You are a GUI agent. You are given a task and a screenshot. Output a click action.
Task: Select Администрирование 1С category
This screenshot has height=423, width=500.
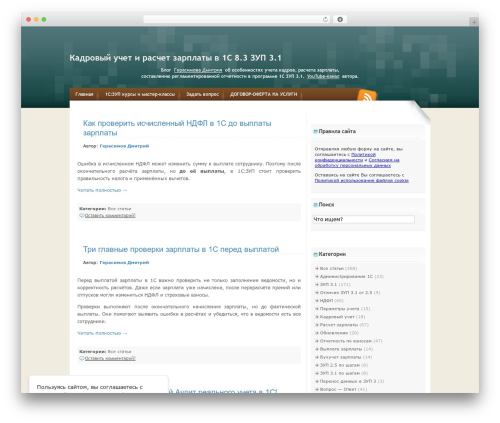[346, 277]
